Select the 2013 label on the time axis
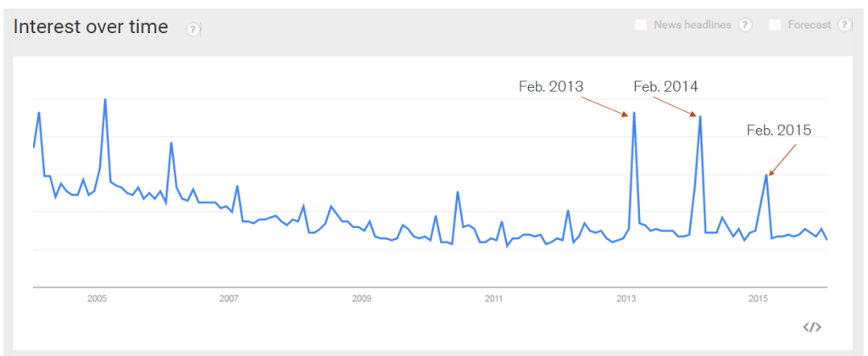Image resolution: width=868 pixels, height=356 pixels. pos(626,299)
